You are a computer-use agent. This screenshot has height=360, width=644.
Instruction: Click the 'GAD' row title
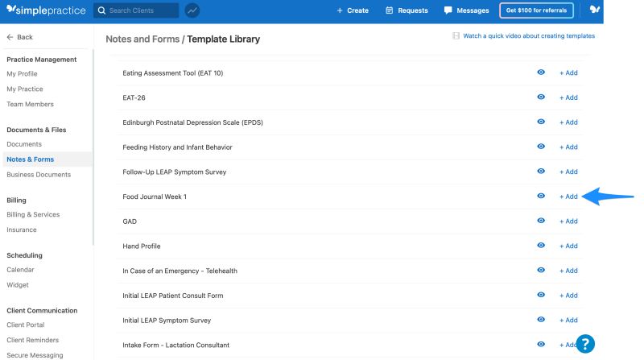(130, 221)
